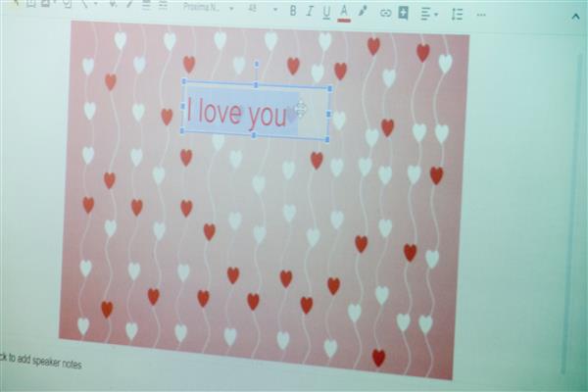Open the highlight color tool
This screenshot has height=392, width=588.
pyautogui.click(x=363, y=12)
